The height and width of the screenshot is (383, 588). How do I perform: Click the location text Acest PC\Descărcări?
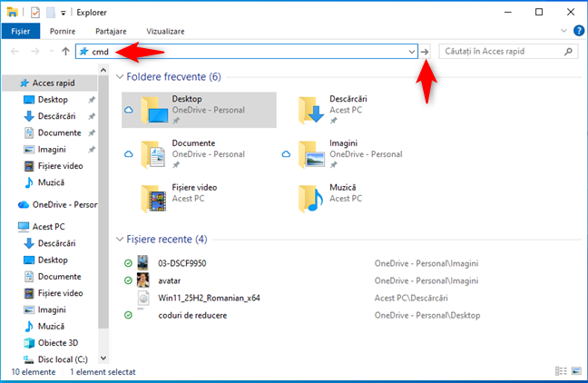(411, 298)
